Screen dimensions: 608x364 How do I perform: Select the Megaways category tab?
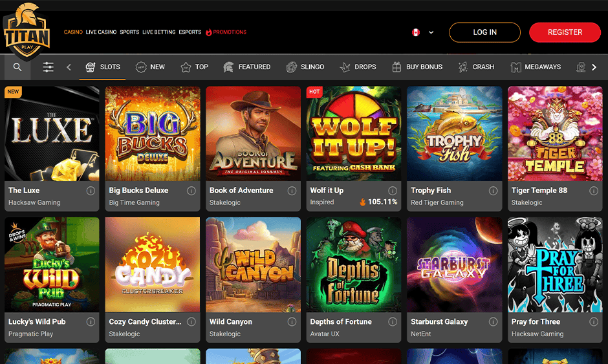pyautogui.click(x=536, y=67)
